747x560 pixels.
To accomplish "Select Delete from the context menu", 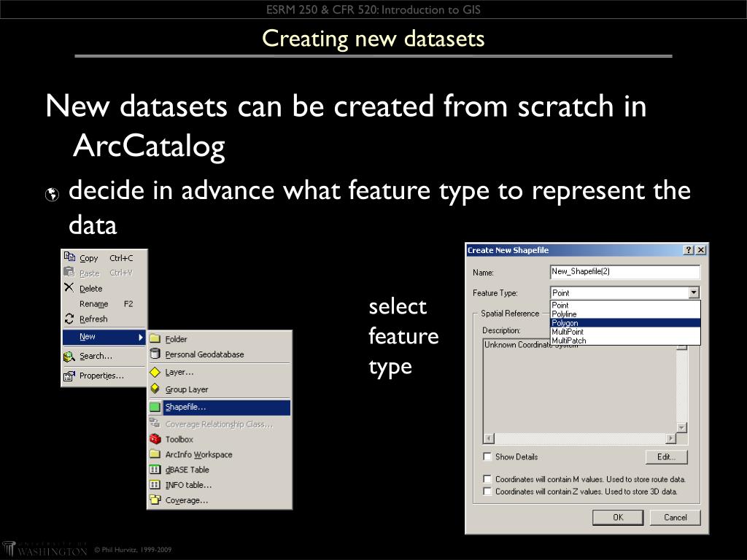I will [104, 288].
